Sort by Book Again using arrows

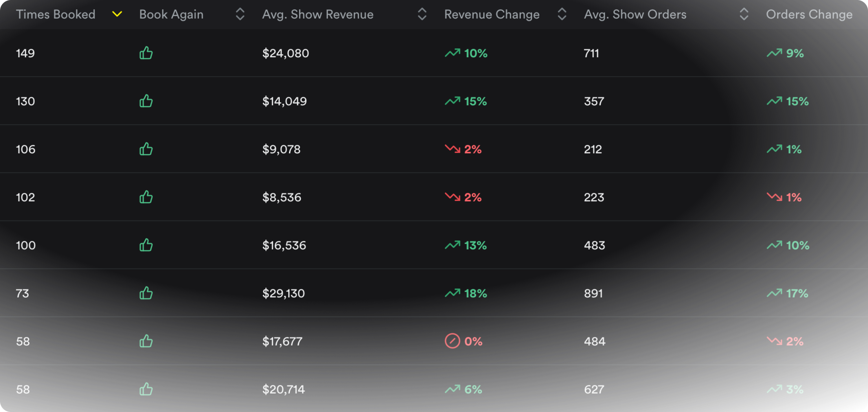pos(240,14)
